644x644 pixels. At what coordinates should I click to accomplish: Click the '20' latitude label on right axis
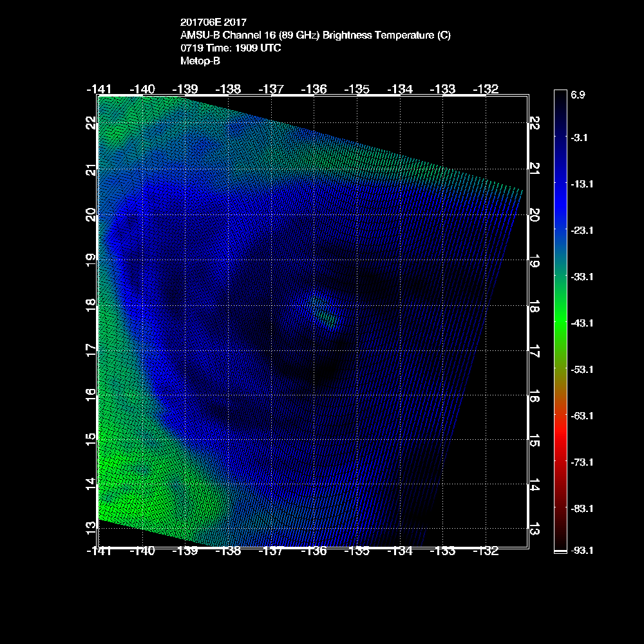pos(535,215)
